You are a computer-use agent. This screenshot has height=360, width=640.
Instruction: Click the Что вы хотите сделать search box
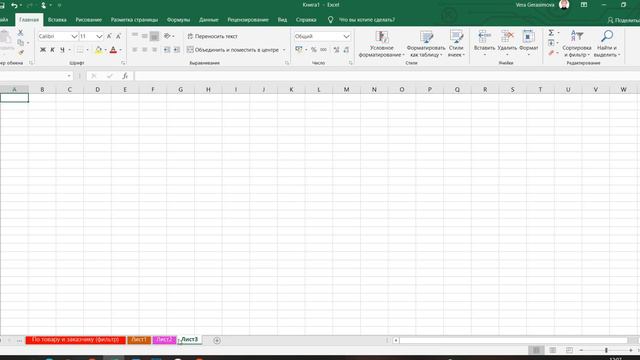pyautogui.click(x=367, y=20)
